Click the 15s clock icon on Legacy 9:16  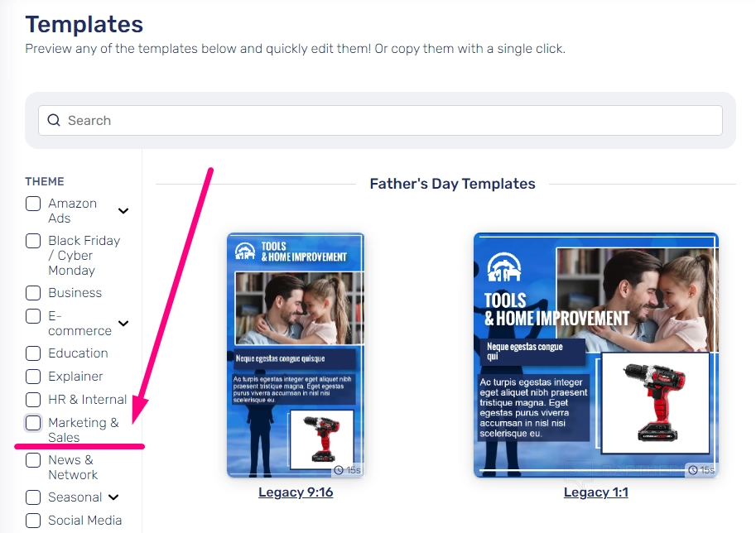[x=339, y=470]
